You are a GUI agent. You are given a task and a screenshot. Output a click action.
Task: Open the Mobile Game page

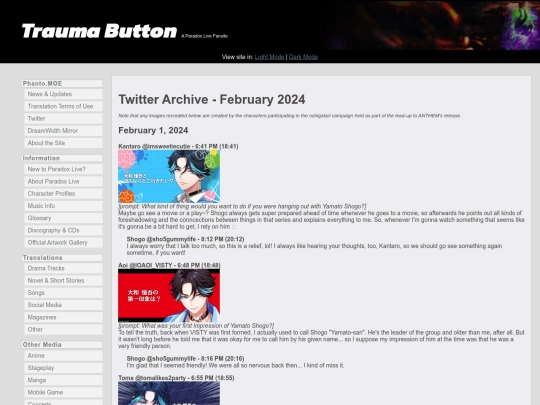[63, 392]
